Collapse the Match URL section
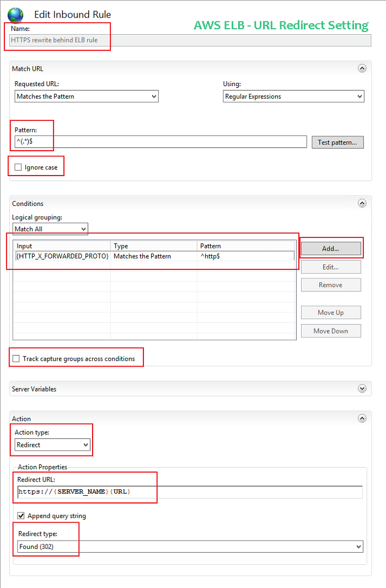 click(362, 68)
